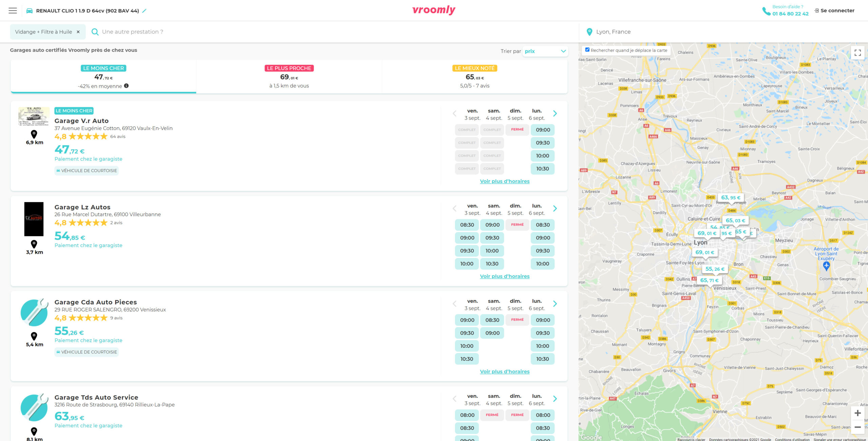Click Véhicule de courtoisie tag for Garage V.r Auto

point(86,171)
